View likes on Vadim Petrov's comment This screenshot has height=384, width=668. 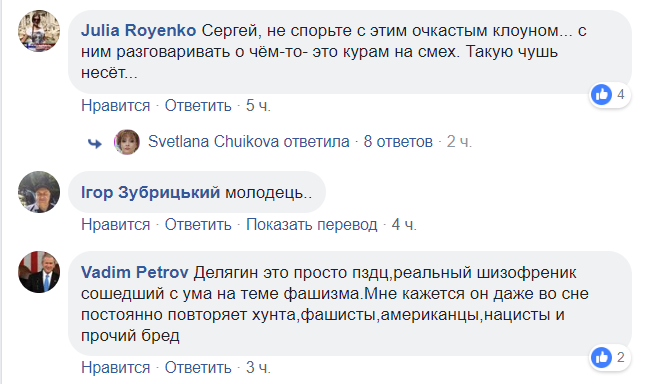610,357
